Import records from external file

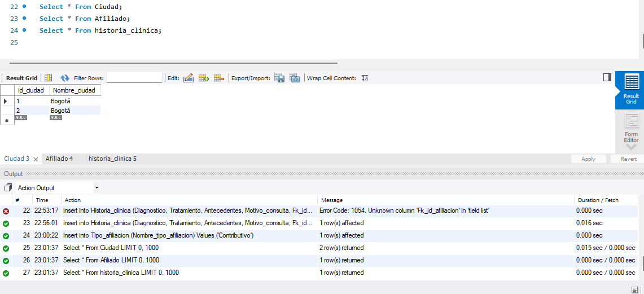coord(294,78)
